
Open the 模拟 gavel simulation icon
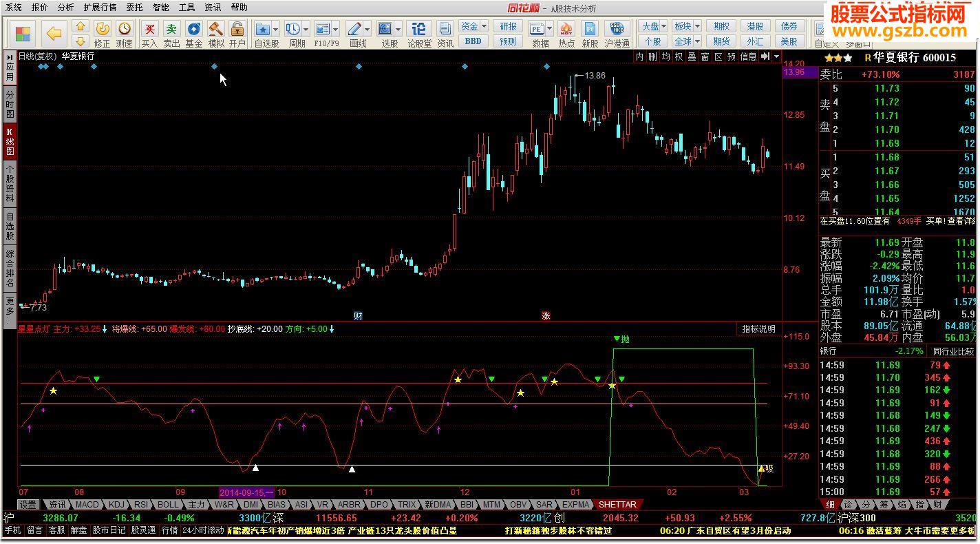pyautogui.click(x=216, y=29)
